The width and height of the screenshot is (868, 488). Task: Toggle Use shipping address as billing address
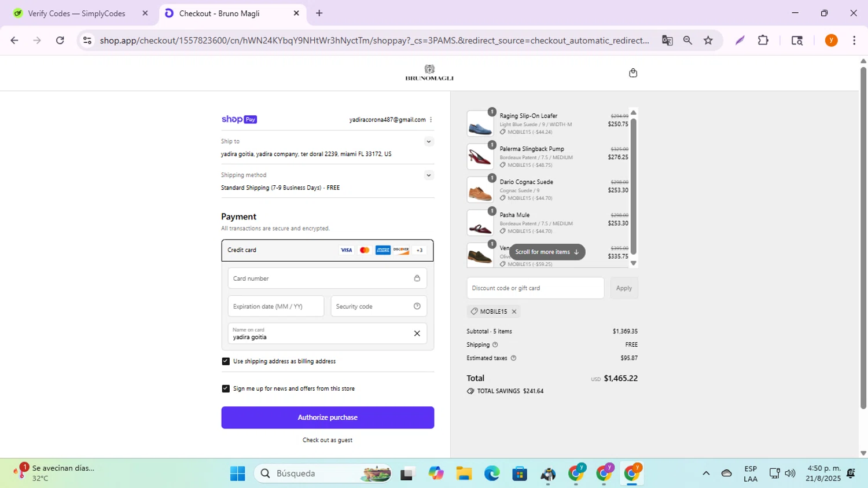click(x=226, y=361)
